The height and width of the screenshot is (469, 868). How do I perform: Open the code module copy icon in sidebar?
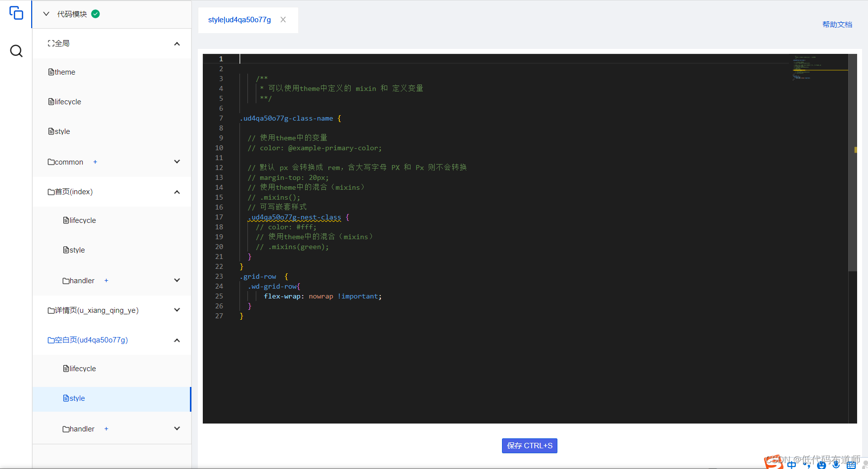[x=16, y=13]
